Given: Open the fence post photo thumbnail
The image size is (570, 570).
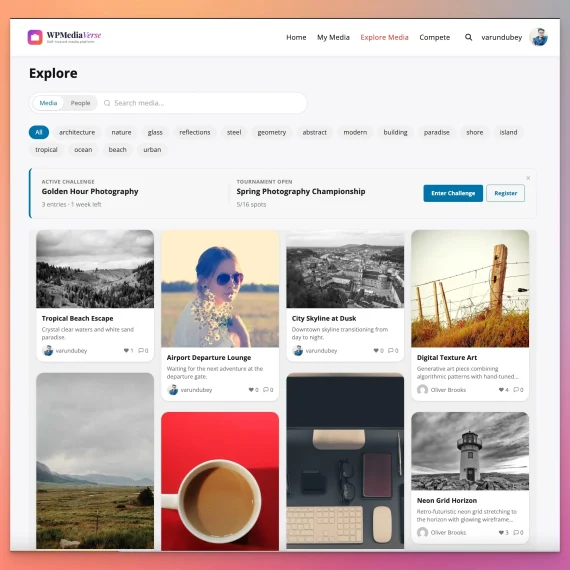Looking at the screenshot, I should tap(470, 289).
